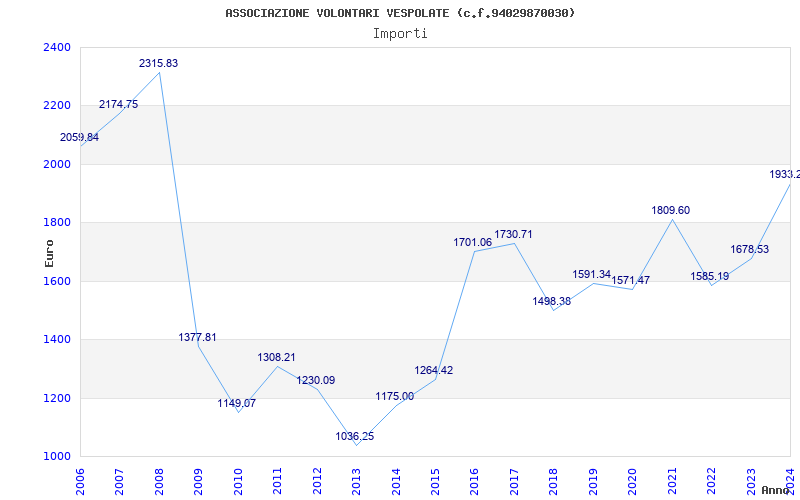Screen dimensions: 800x500
Task: Click the 1200 y-axis tick label
Action: pos(56,398)
